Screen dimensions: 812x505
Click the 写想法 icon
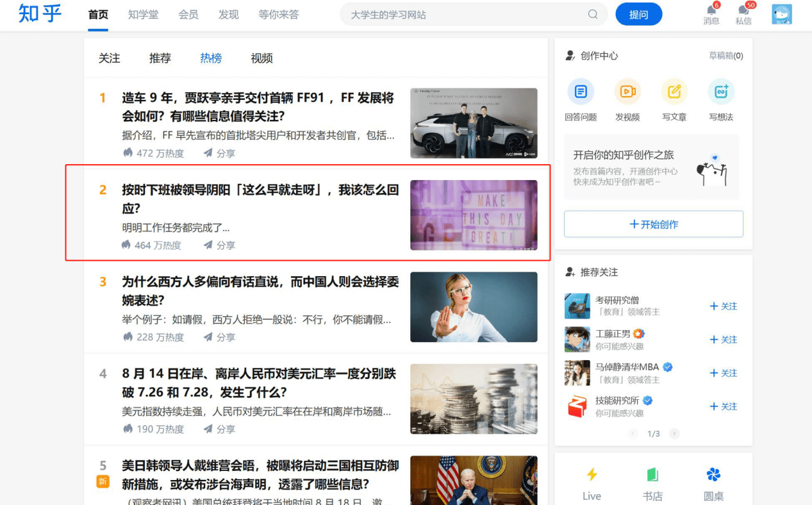click(721, 92)
